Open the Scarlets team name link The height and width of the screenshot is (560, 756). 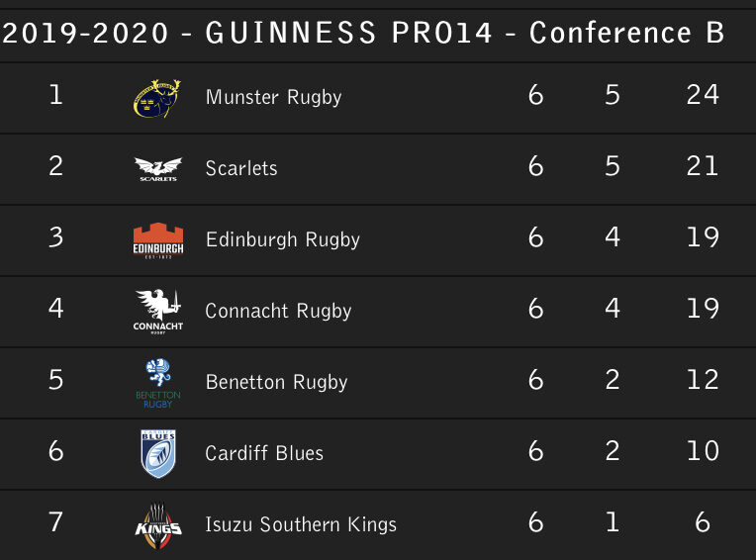[241, 168]
